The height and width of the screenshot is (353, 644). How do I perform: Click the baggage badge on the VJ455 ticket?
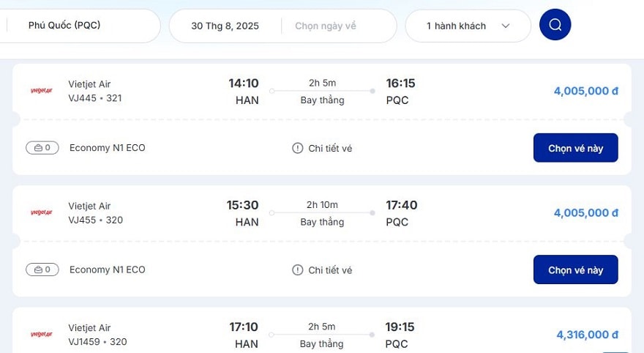pos(42,270)
